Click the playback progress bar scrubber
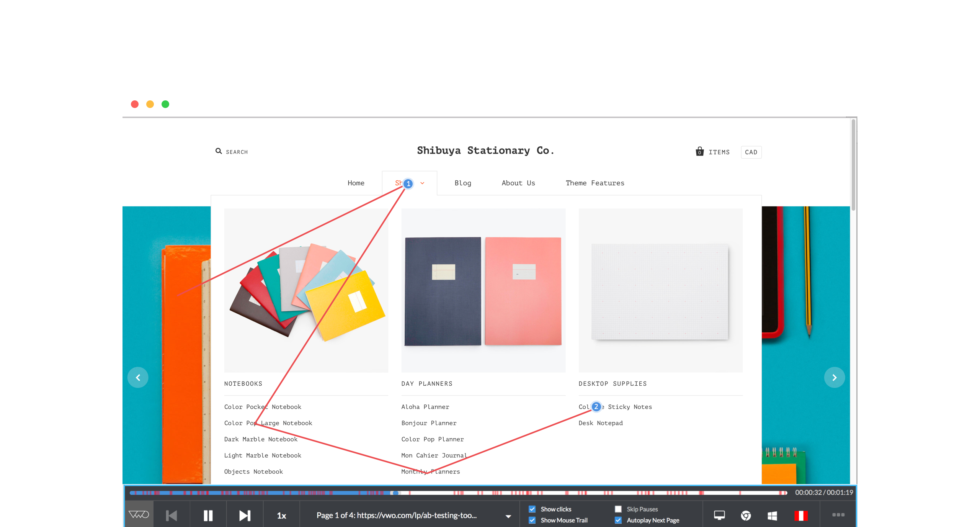The image size is (980, 527). [x=396, y=493]
